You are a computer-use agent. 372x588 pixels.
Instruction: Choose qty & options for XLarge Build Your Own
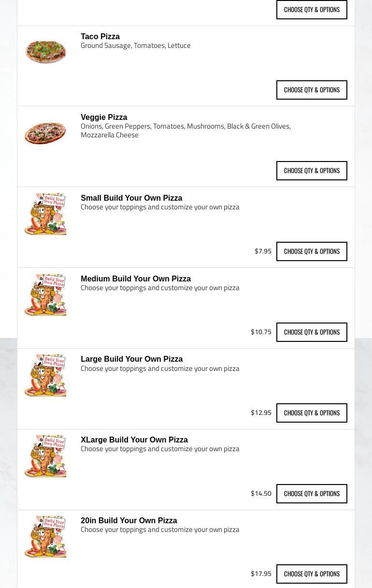pyautogui.click(x=312, y=494)
